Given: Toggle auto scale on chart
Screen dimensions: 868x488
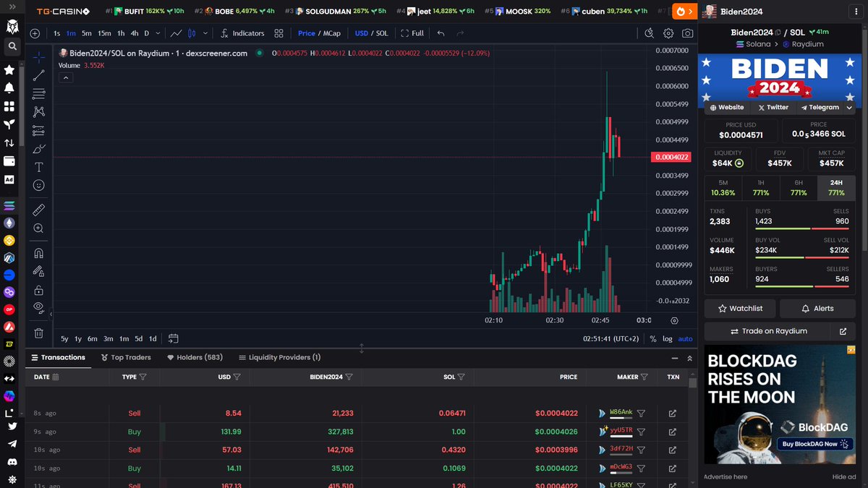Looking at the screenshot, I should point(685,338).
